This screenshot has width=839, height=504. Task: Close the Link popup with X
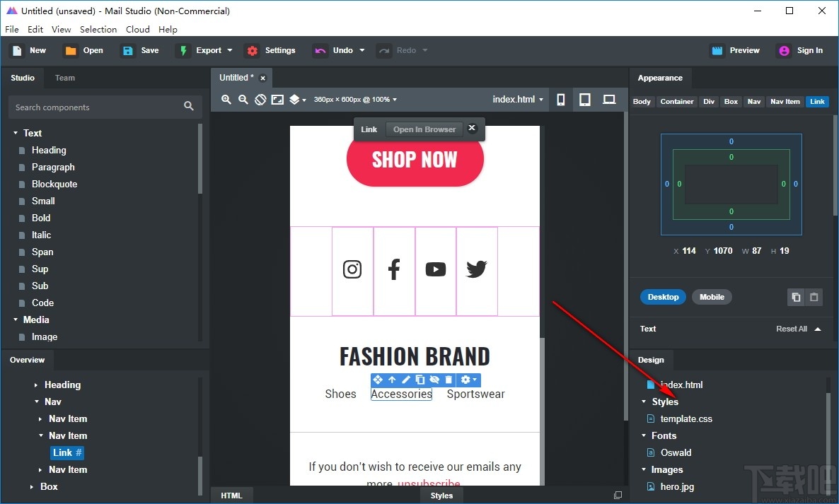coord(471,128)
